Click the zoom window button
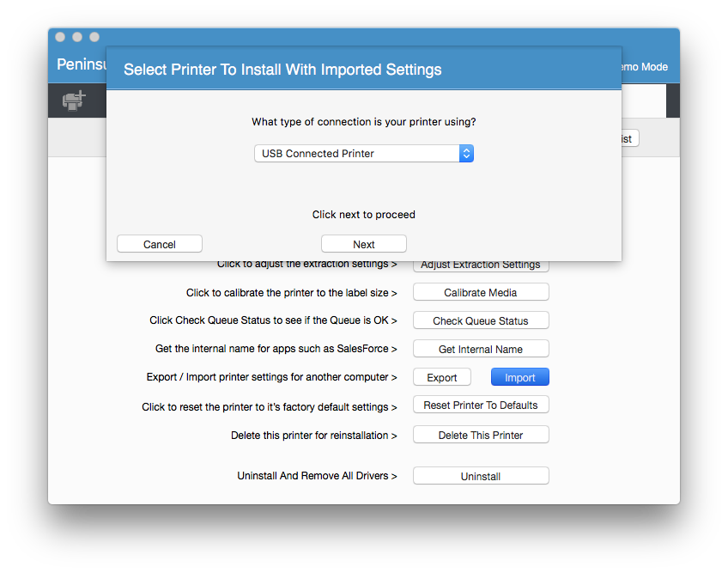Screen dimensions: 728x573 point(94,37)
